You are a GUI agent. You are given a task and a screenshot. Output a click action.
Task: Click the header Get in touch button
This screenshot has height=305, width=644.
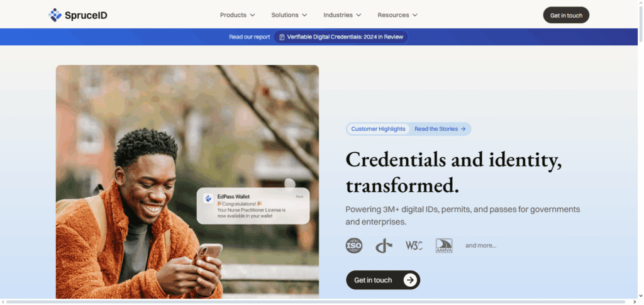pos(566,15)
